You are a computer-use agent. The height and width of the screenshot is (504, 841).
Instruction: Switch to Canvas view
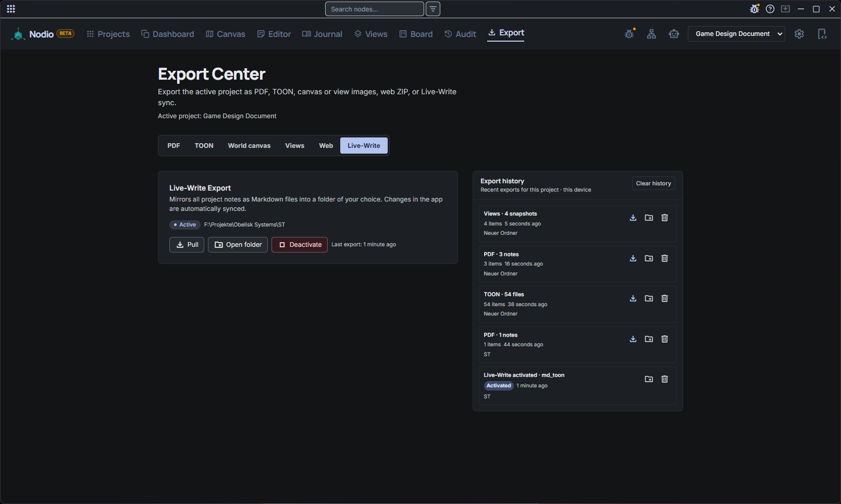click(226, 34)
